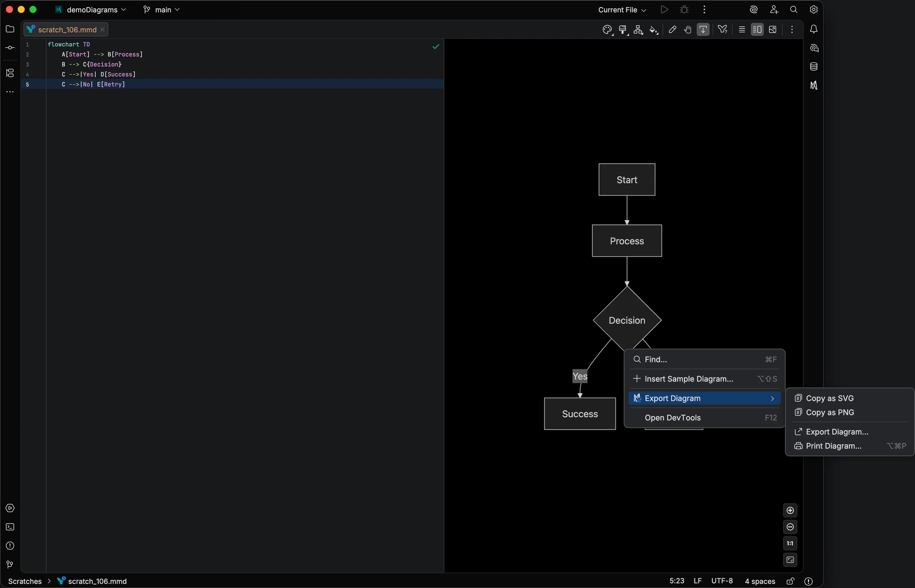
Task: Select Copy as PNG
Action: [x=850, y=412]
